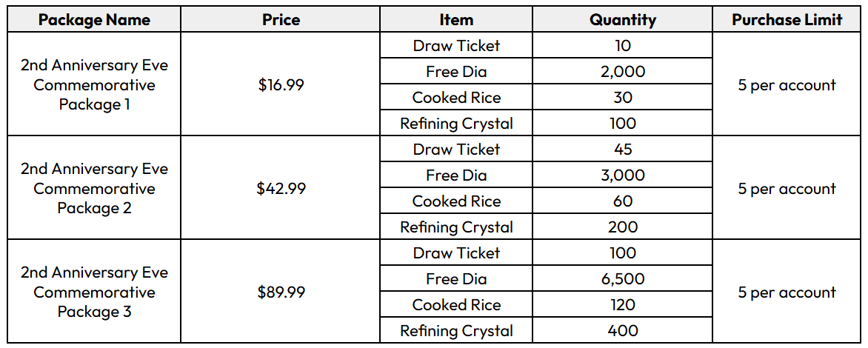868x348 pixels.
Task: Click the Purchase Limit column header
Action: [x=787, y=19]
